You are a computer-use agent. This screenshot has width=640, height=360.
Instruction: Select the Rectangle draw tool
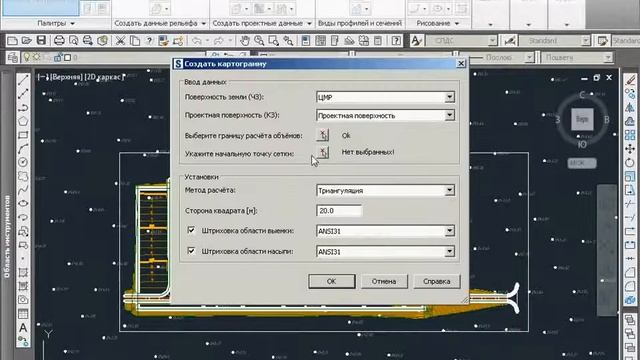tap(23, 135)
